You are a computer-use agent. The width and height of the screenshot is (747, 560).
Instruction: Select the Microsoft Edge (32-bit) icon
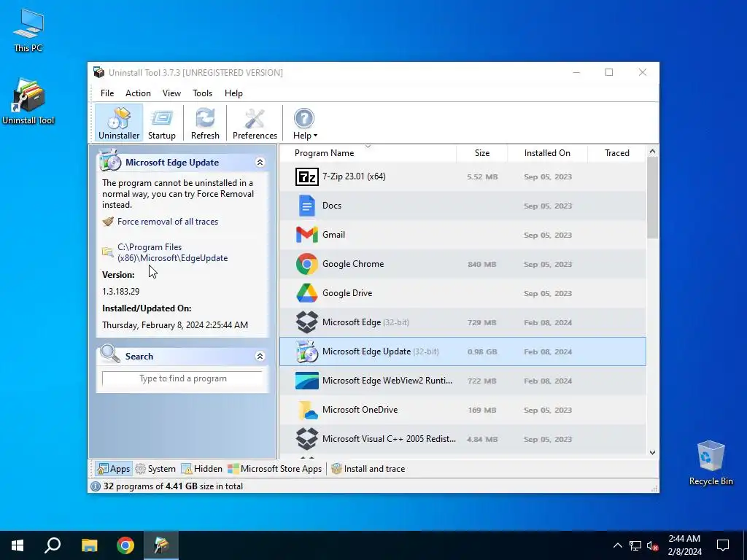point(307,322)
